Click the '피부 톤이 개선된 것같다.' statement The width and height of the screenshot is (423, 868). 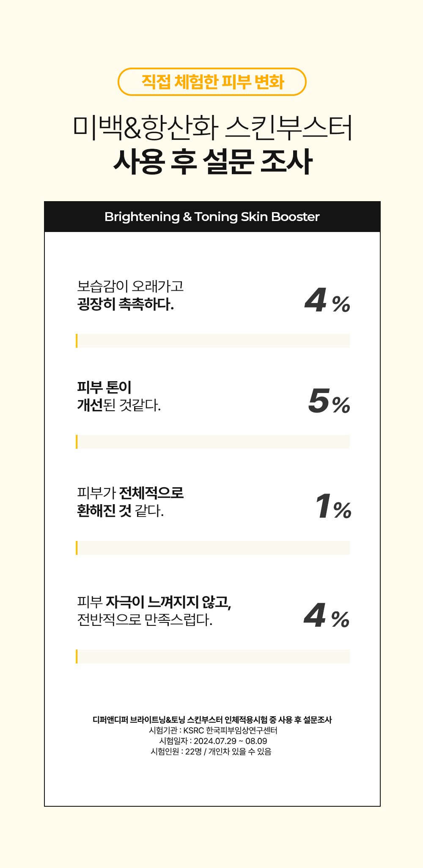[119, 396]
